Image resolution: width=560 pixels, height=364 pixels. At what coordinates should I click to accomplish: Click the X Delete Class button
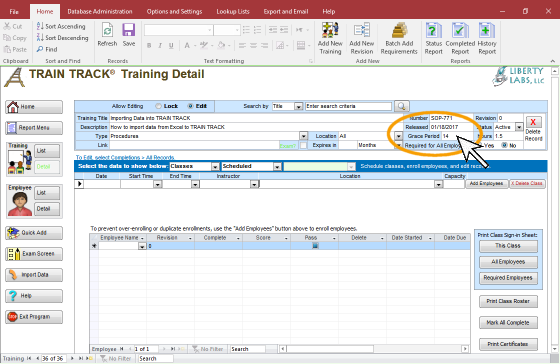(527, 184)
